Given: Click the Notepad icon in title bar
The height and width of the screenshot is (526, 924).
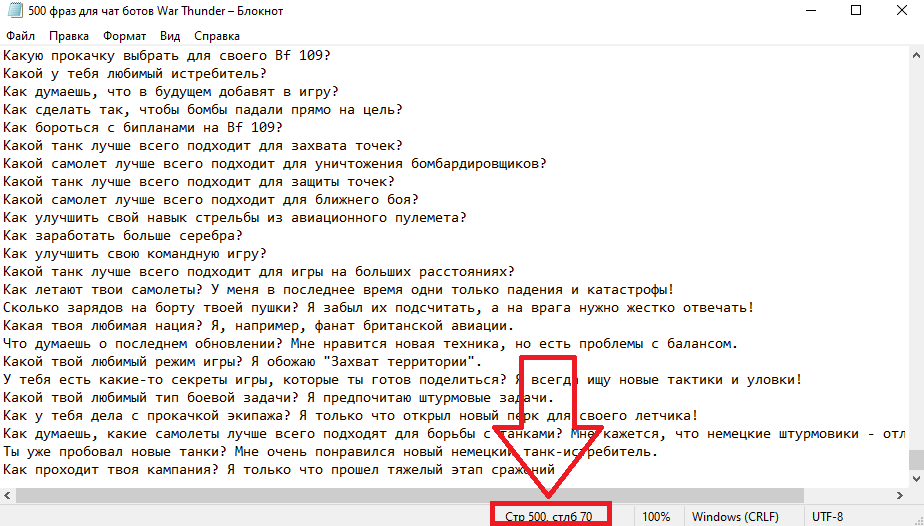Looking at the screenshot, I should coord(15,11).
